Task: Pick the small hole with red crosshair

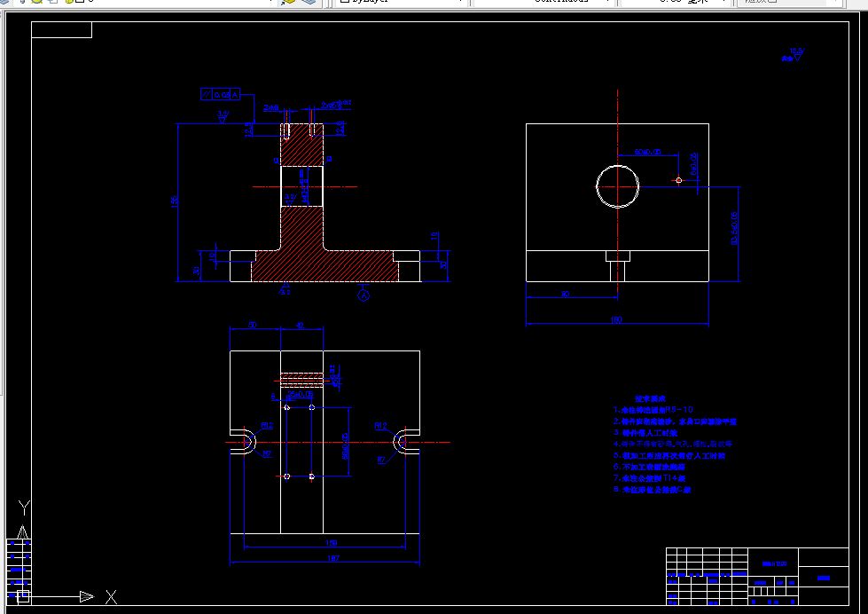Action: [678, 180]
